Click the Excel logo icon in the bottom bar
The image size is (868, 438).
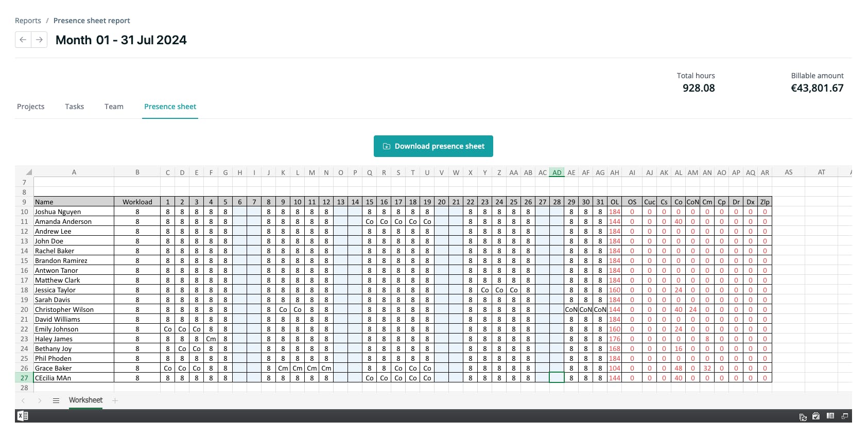point(23,416)
